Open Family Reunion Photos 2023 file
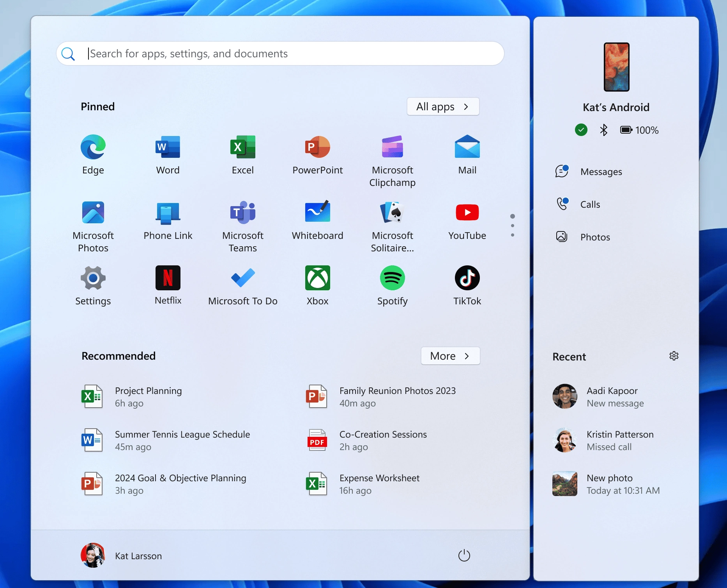Image resolution: width=727 pixels, height=588 pixels. point(381,397)
